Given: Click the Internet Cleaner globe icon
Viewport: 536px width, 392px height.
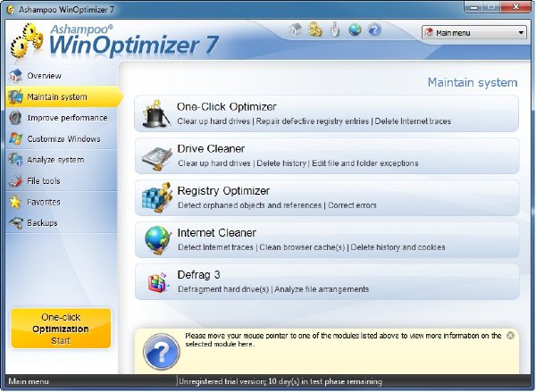Looking at the screenshot, I should 157,240.
